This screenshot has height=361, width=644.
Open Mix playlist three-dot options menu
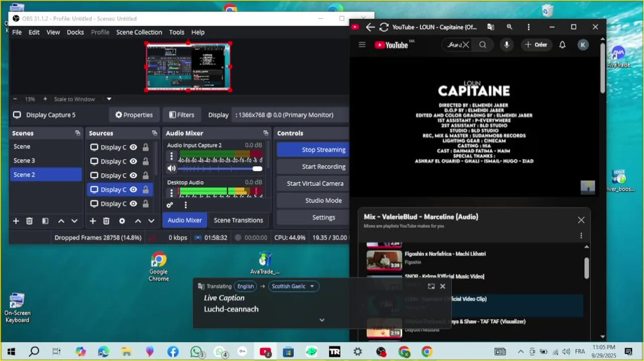(x=581, y=236)
